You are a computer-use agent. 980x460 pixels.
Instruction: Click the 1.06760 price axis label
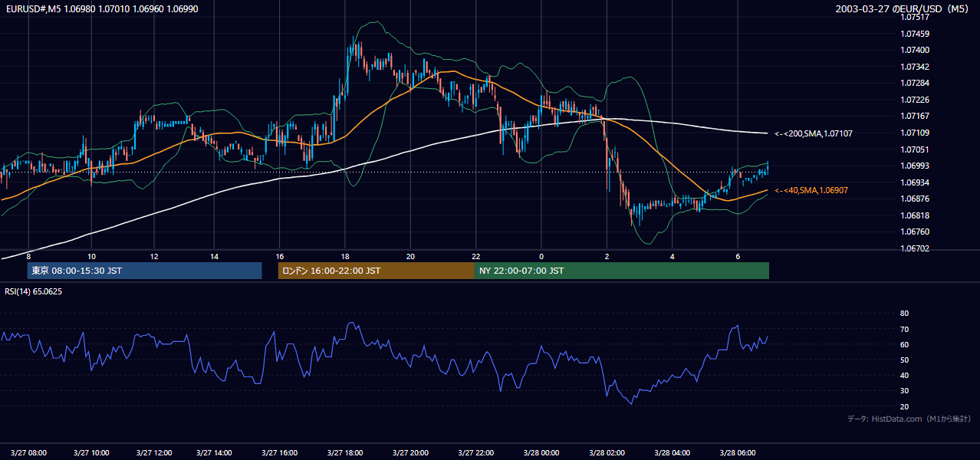914,232
